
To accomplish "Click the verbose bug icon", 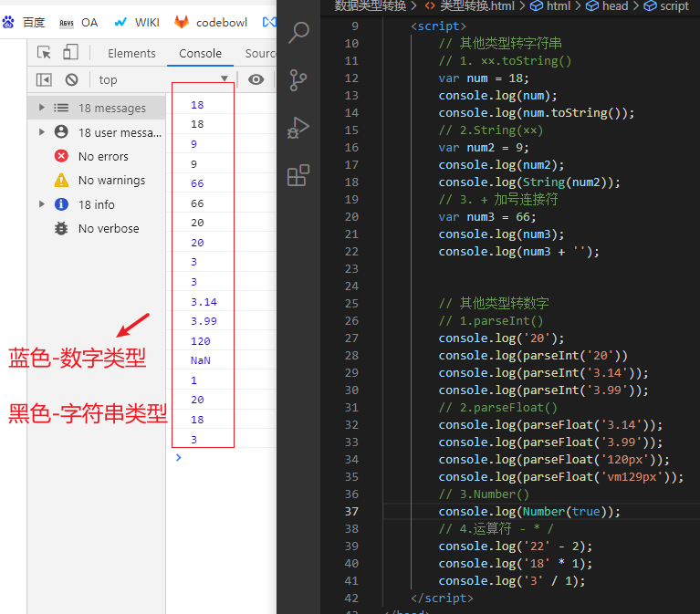I will (x=61, y=228).
